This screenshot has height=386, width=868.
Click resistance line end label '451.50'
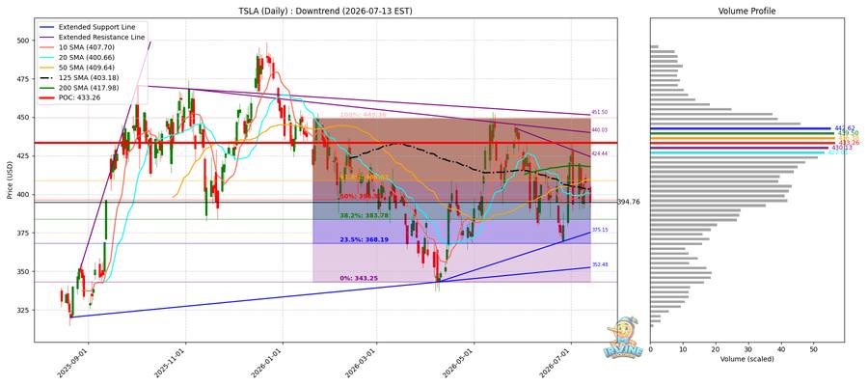[600, 112]
